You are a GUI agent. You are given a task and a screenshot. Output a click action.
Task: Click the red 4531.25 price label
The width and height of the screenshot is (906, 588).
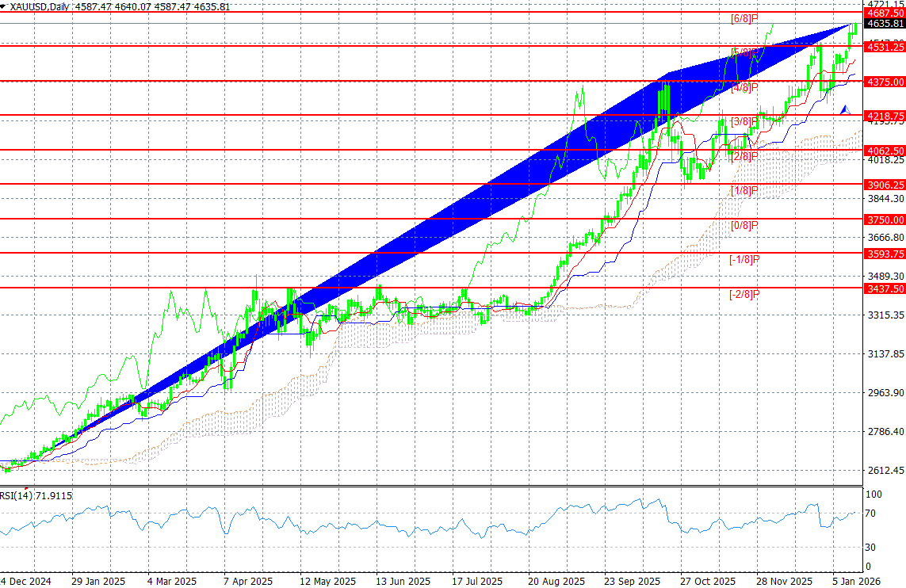885,47
